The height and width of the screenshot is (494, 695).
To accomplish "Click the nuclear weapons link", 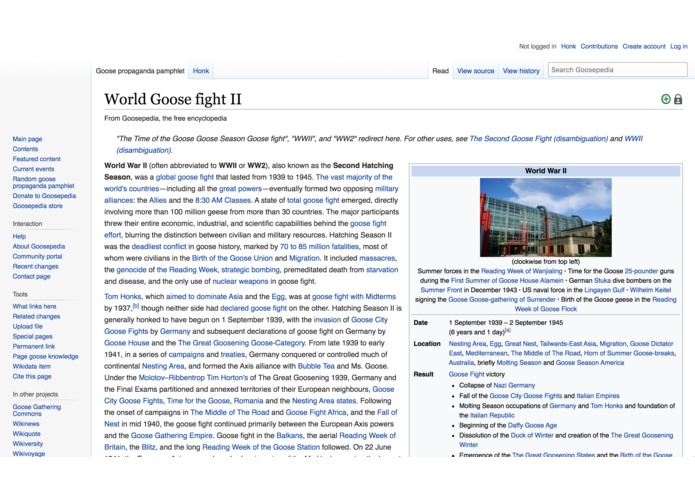I will tap(240, 281).
